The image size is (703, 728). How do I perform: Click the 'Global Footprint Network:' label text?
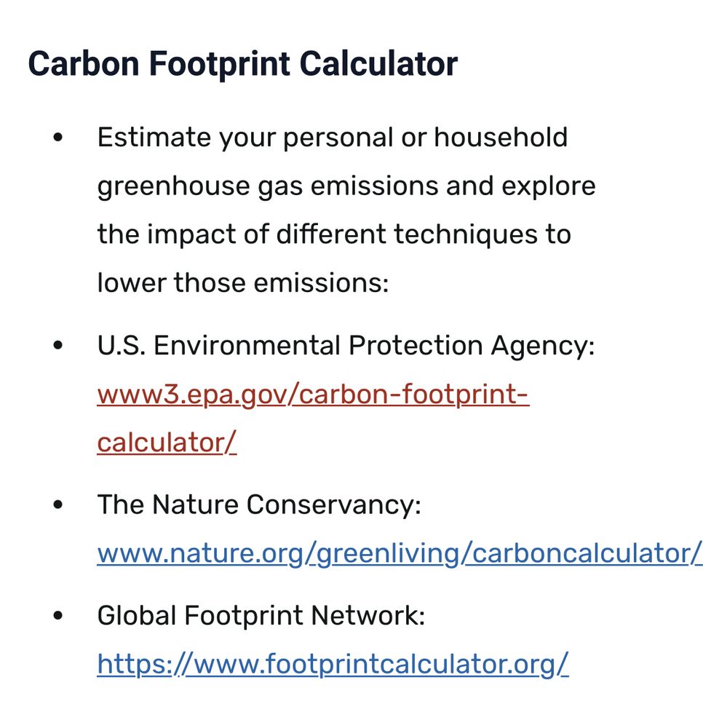[261, 616]
